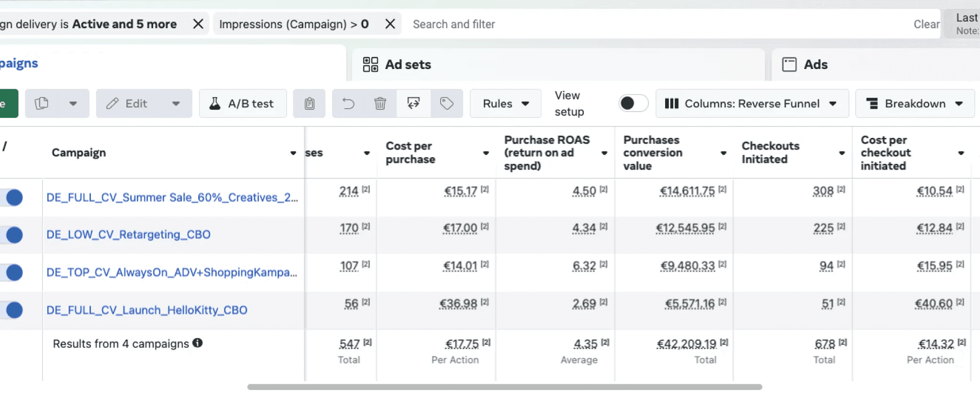Image resolution: width=980 pixels, height=411 pixels.
Task: Remove the Impressions (Campaign) filter chip
Action: click(x=390, y=24)
